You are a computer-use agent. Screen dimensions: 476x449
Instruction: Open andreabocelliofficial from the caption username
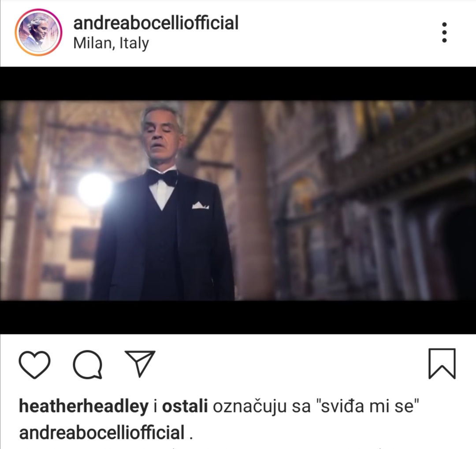tap(102, 432)
